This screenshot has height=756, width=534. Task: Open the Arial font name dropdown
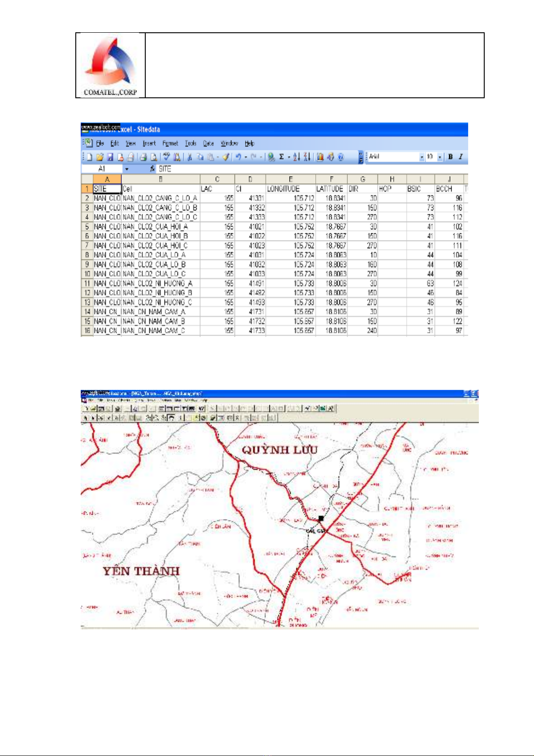click(421, 157)
